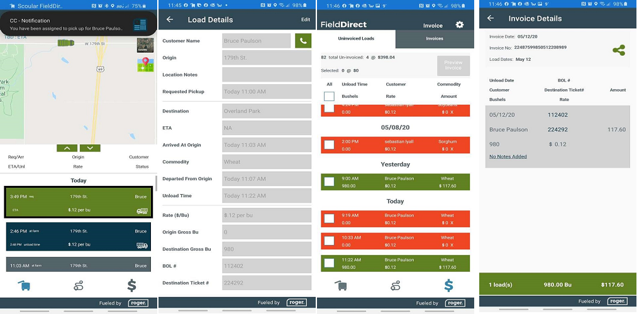Image resolution: width=644 pixels, height=314 pixels.
Task: Open the 11:03 AM grey load card
Action: pos(79,264)
